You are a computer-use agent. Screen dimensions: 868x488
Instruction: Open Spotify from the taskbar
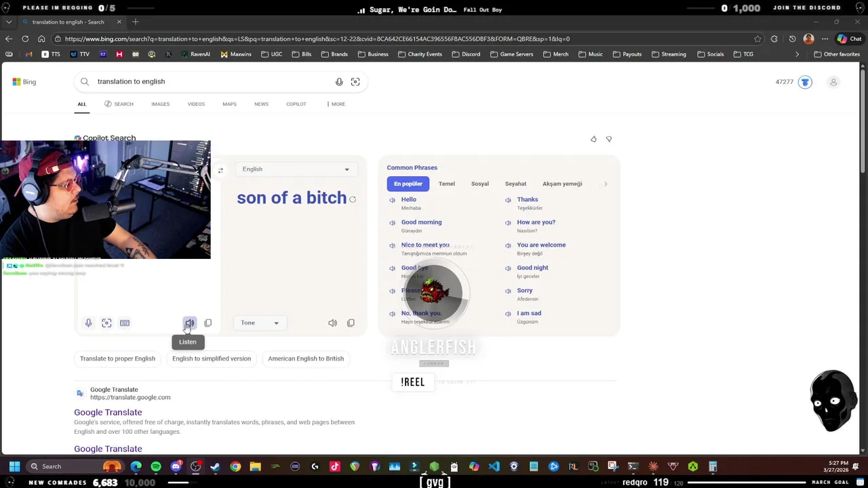[156, 466]
